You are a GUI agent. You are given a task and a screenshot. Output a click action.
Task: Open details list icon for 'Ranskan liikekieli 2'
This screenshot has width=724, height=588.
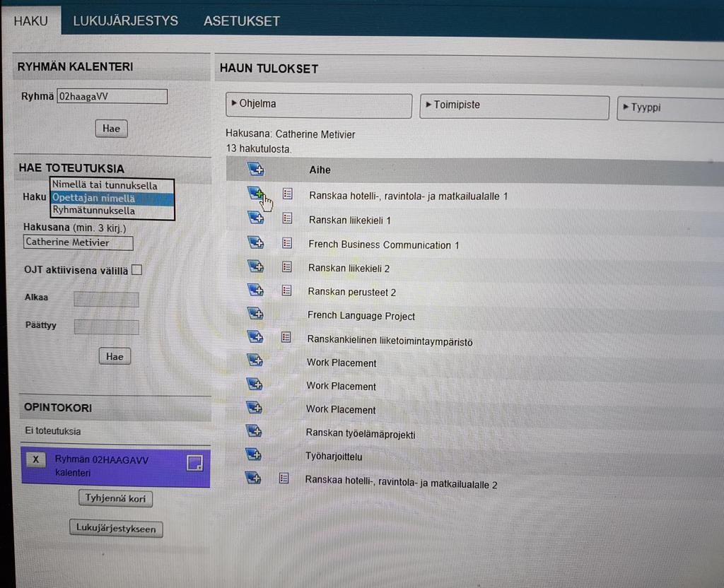coord(287,266)
